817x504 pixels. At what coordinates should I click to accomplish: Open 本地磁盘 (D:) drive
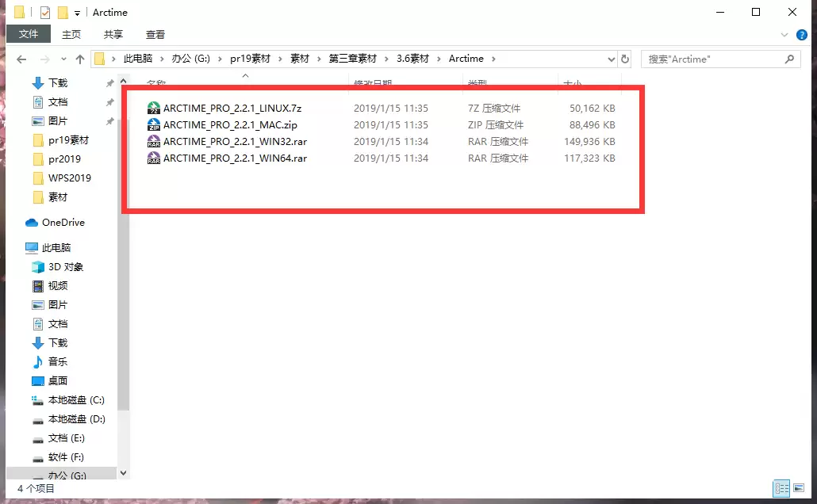coord(77,419)
